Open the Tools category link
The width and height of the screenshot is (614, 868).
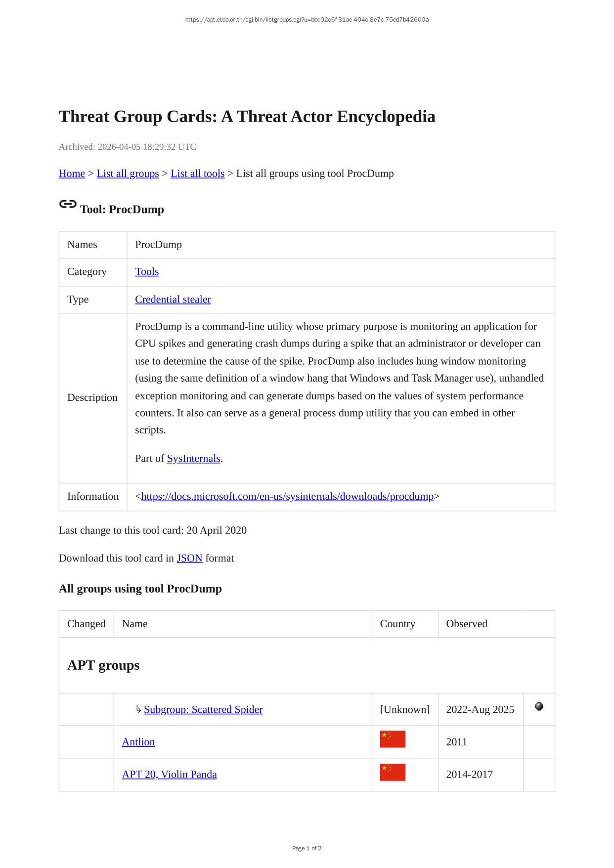[147, 272]
